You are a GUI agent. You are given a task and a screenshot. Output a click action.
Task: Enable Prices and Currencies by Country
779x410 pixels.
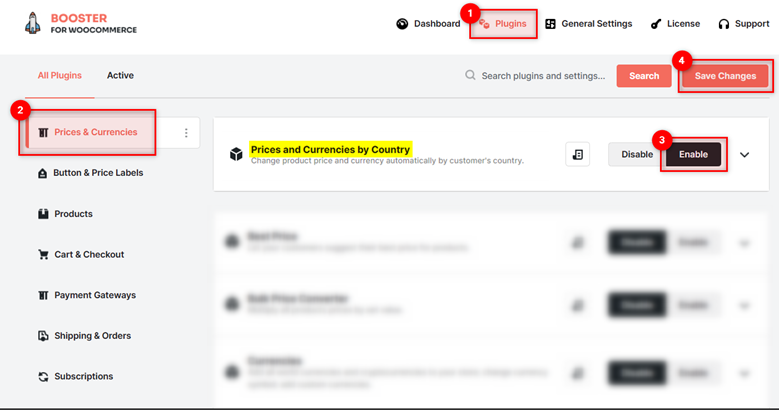(693, 155)
